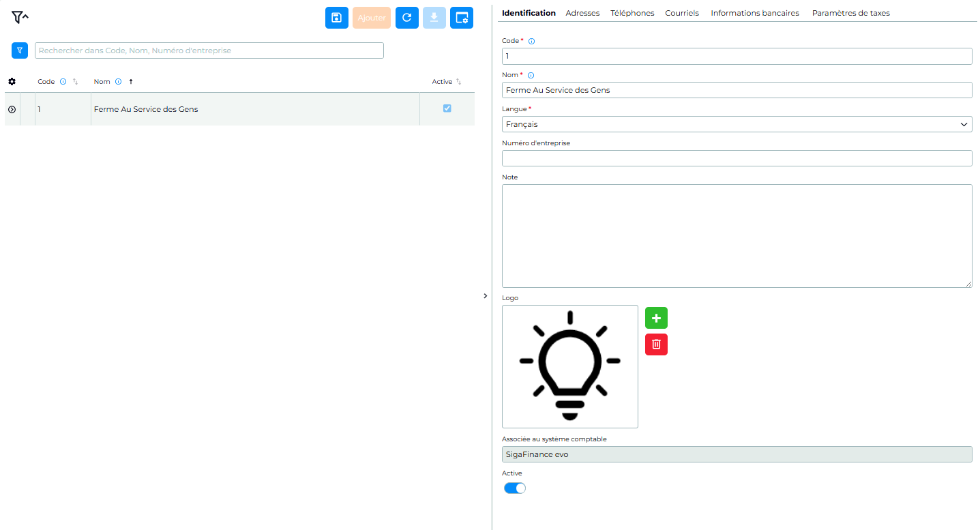Delete the logo with red trash button
The image size is (980, 530).
pos(656,344)
